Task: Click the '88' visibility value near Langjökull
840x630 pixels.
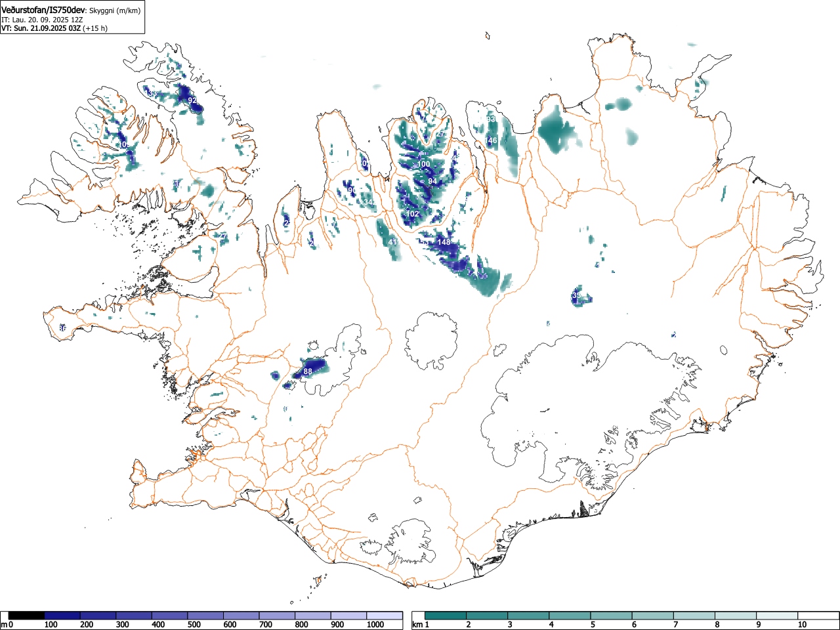Action: click(x=308, y=371)
